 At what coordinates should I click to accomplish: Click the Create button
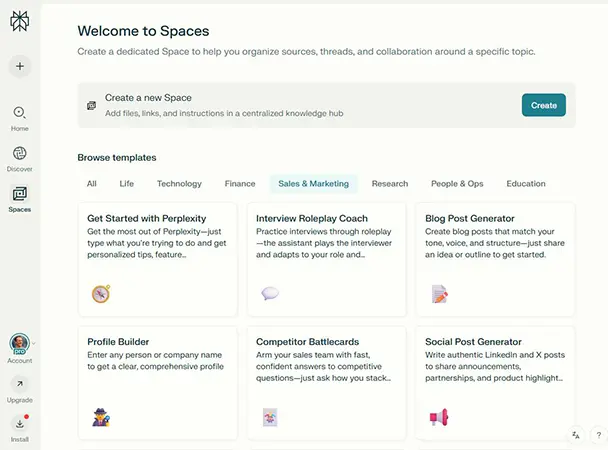544,105
